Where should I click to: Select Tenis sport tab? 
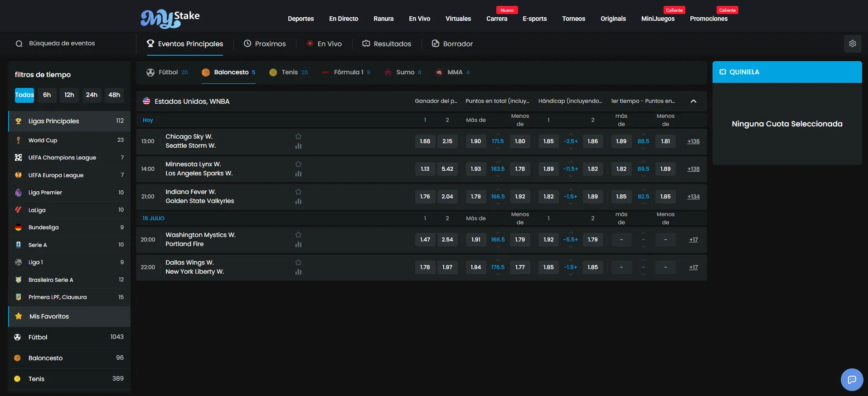289,72
